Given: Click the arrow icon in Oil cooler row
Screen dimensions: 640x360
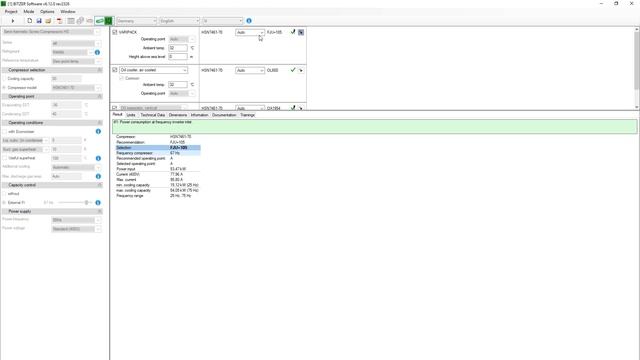Looking at the screenshot, I should 301,70.
